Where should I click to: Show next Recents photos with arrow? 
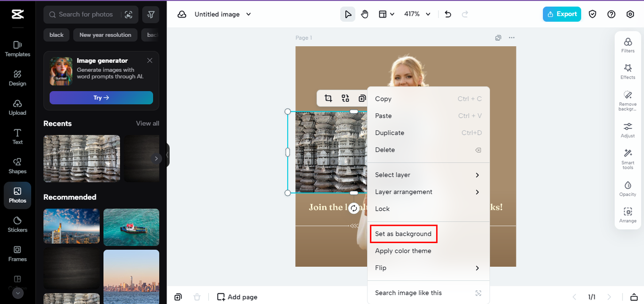tap(156, 159)
